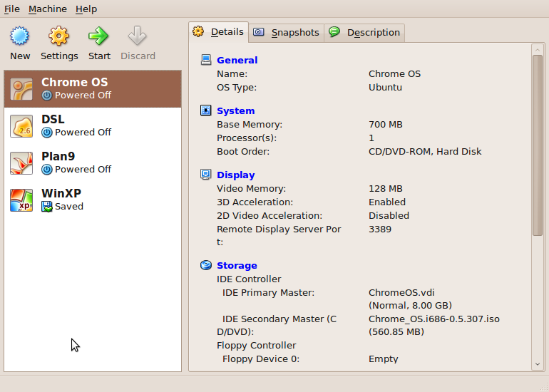This screenshot has width=549, height=392.
Task: Open the File menu
Action: (12, 9)
